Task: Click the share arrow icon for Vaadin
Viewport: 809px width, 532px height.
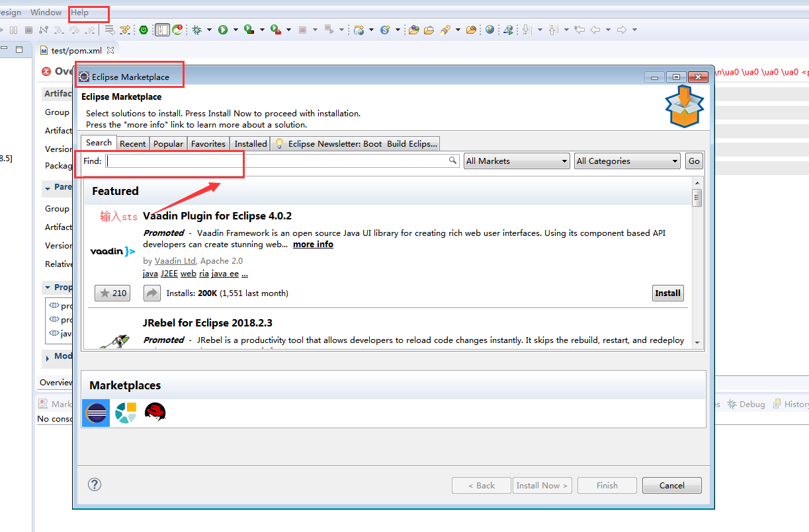Action: 152,293
